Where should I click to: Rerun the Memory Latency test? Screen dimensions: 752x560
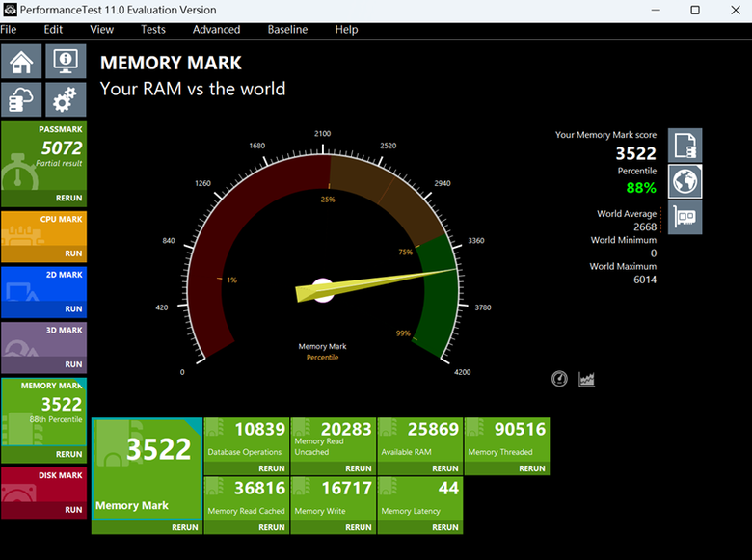point(445,527)
